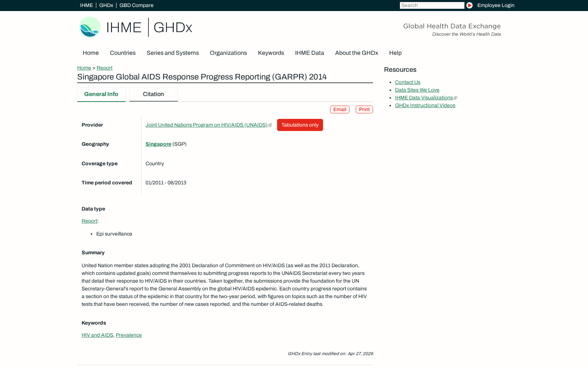
Task: Open Data Sites We Love link
Action: 417,90
